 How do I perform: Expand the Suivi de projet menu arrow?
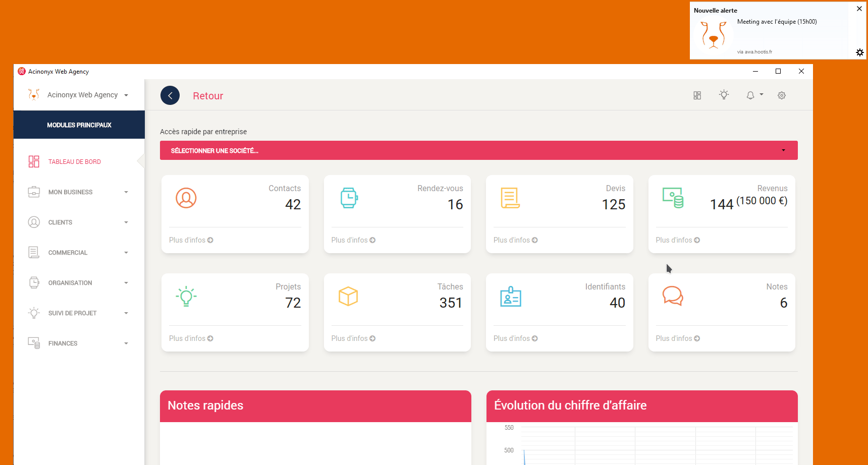click(x=126, y=313)
